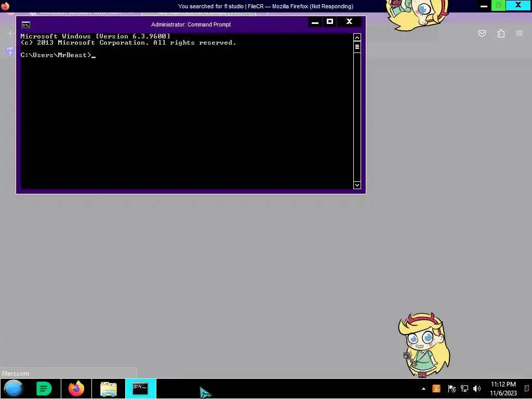
Task: Click the volume speaker tray icon
Action: click(477, 389)
